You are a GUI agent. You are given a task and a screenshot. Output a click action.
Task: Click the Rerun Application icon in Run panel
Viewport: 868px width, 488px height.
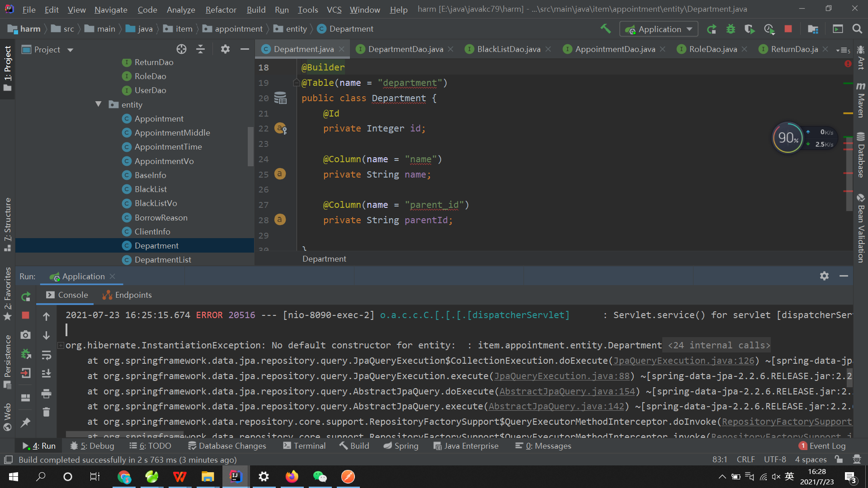(x=26, y=296)
